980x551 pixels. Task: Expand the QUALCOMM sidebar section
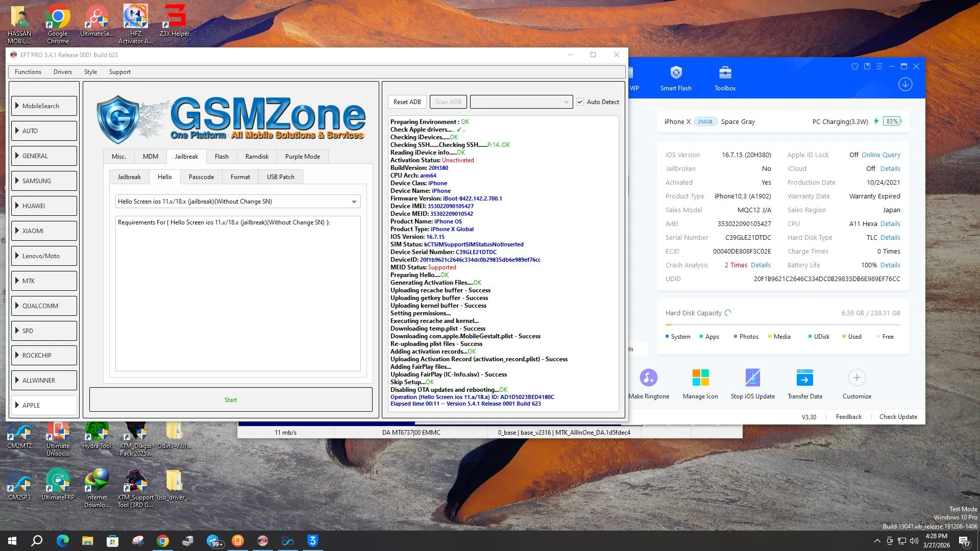pos(44,306)
